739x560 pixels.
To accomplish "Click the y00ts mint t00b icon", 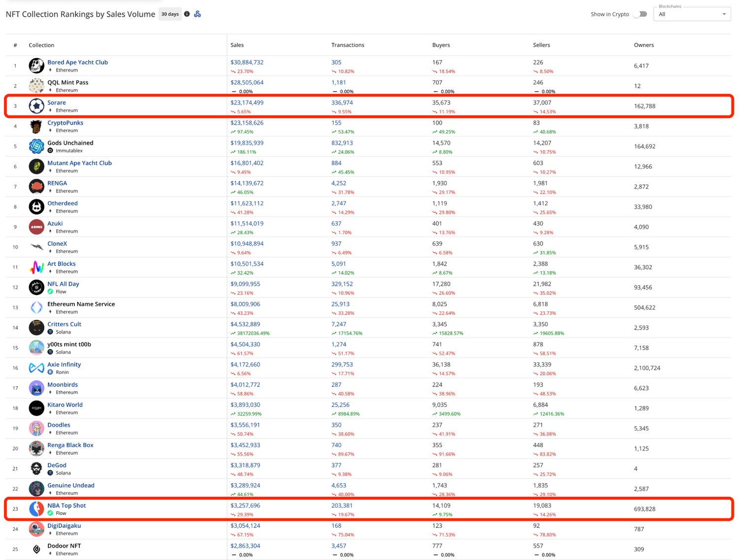I will point(36,348).
